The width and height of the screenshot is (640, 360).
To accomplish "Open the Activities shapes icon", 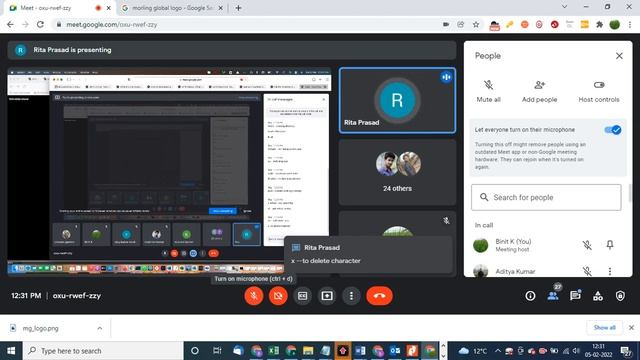I will point(598,296).
